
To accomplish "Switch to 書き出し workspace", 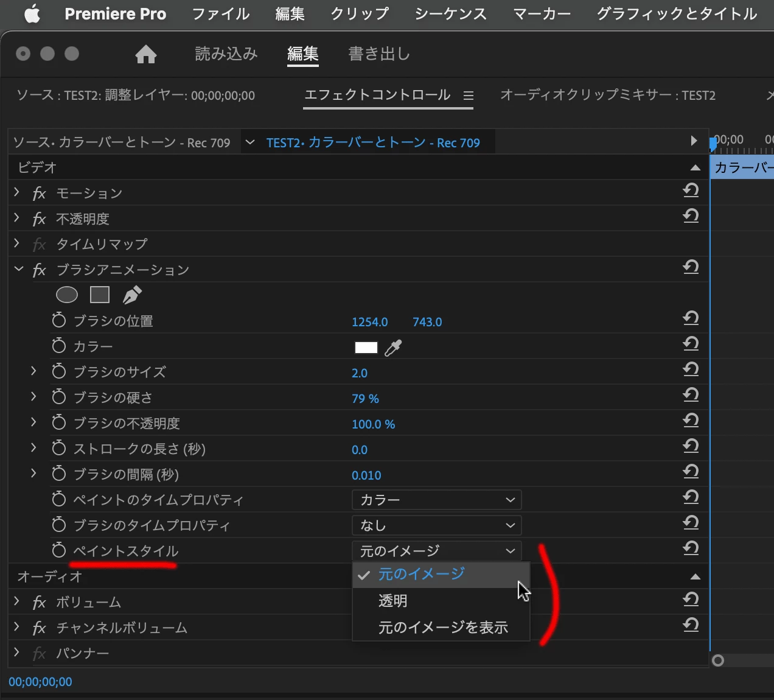I will coord(379,54).
